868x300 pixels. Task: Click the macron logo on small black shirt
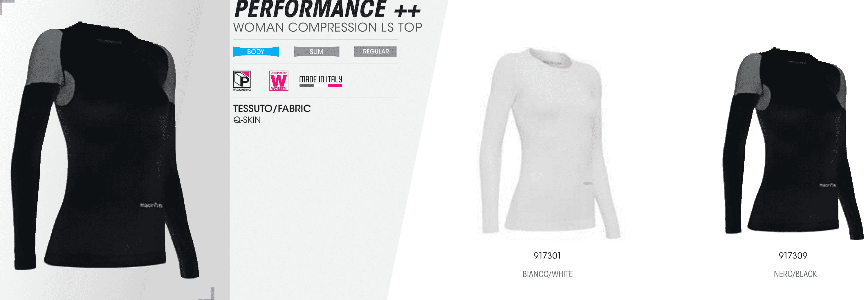[x=828, y=185]
